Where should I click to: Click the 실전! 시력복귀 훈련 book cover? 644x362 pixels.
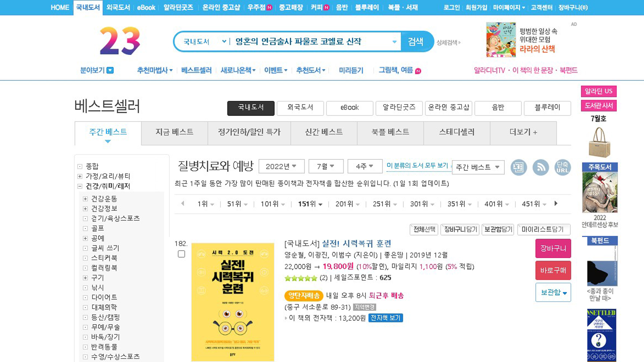[x=232, y=302]
